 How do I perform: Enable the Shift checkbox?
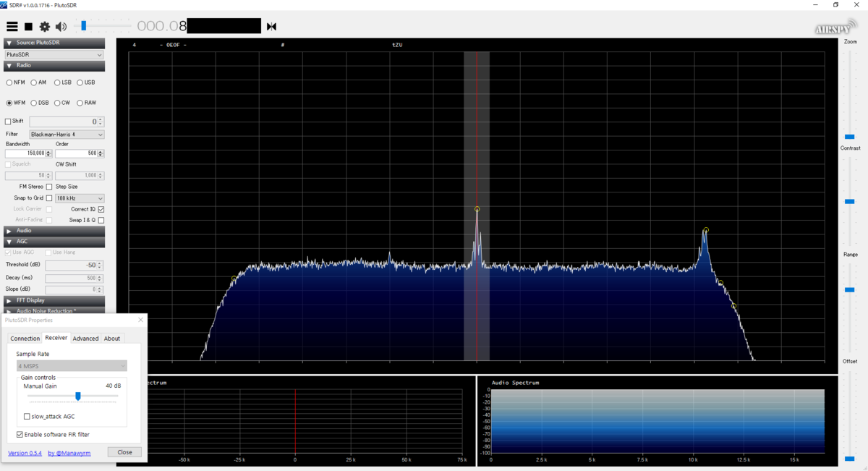9,122
